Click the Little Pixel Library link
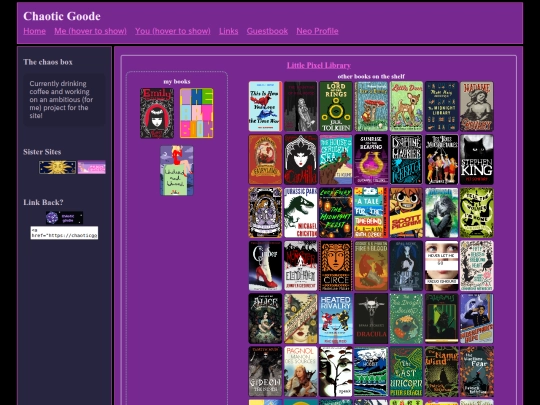The height and width of the screenshot is (405, 540). click(x=319, y=65)
